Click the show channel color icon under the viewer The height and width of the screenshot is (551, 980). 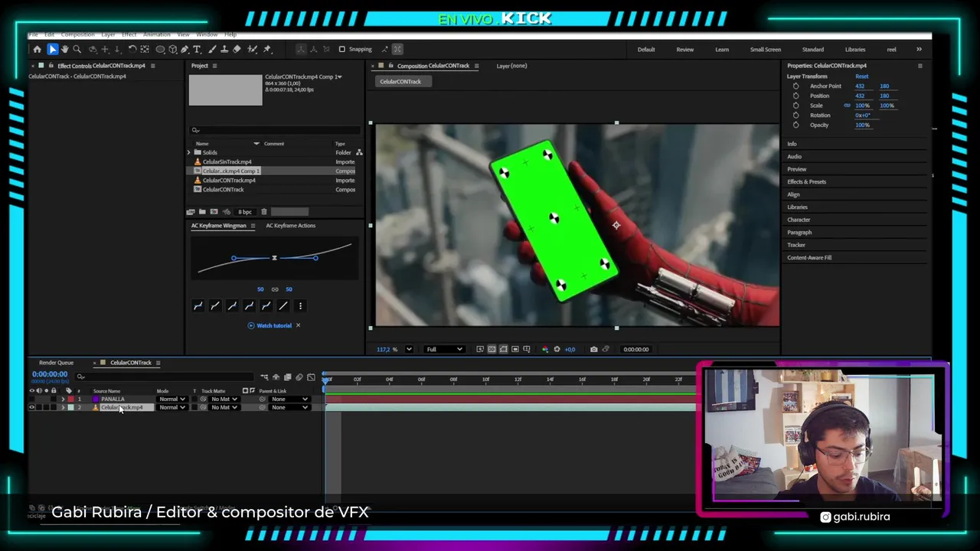[544, 350]
